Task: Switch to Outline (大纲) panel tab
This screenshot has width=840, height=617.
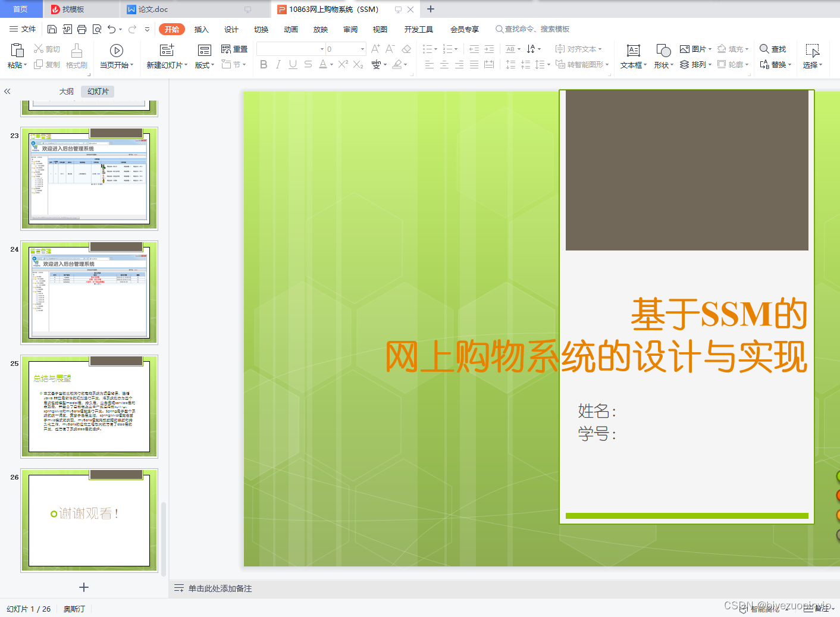Action: coord(67,92)
